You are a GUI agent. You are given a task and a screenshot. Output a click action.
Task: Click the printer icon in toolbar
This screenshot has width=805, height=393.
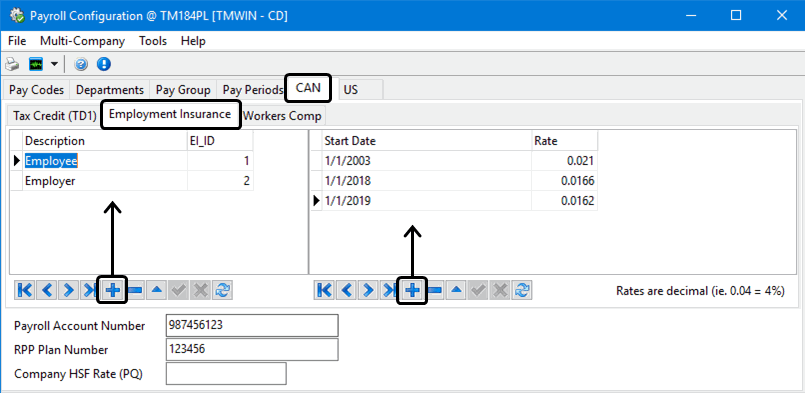(12, 64)
